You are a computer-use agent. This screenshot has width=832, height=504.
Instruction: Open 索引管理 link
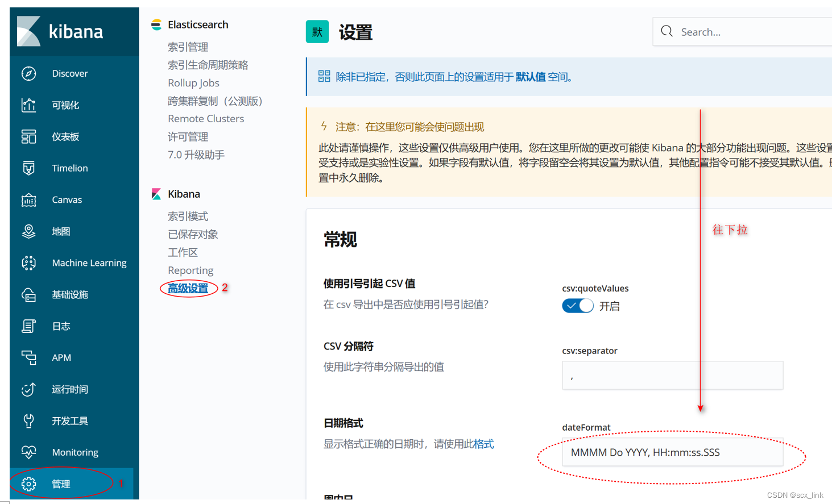pos(188,47)
